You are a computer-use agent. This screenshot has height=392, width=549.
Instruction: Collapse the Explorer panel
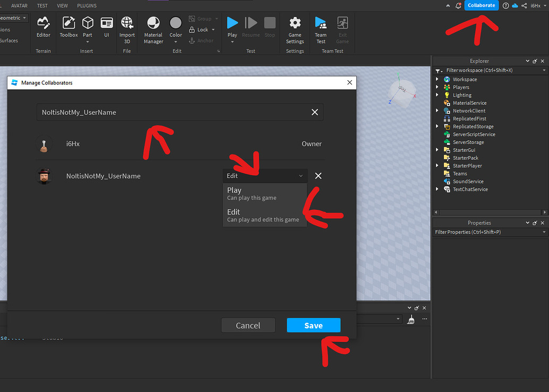[527, 61]
